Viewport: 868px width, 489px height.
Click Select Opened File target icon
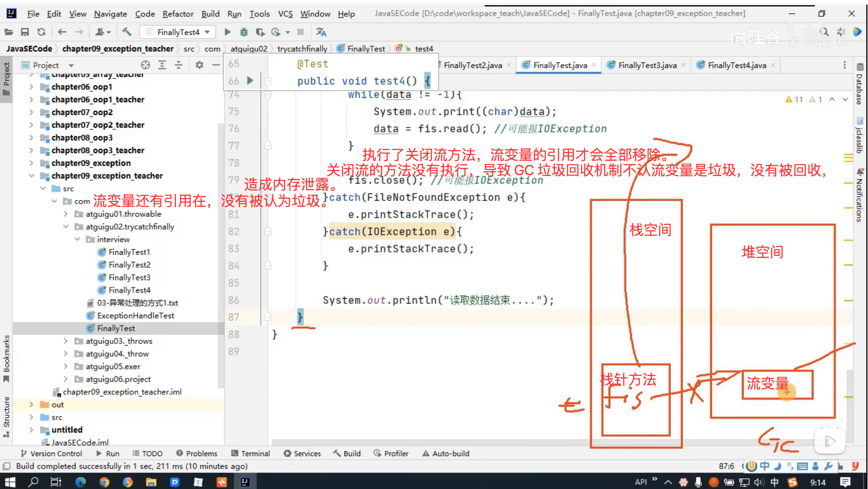tap(145, 65)
